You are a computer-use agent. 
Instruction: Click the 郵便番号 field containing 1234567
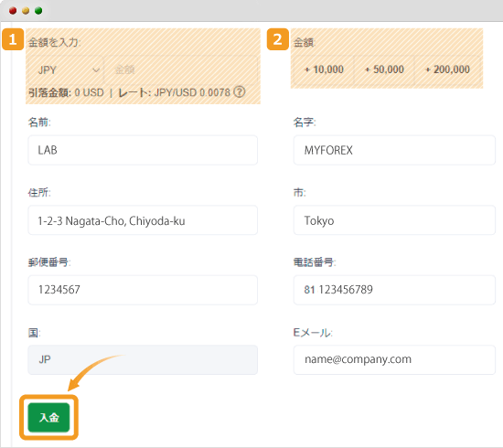point(143,290)
